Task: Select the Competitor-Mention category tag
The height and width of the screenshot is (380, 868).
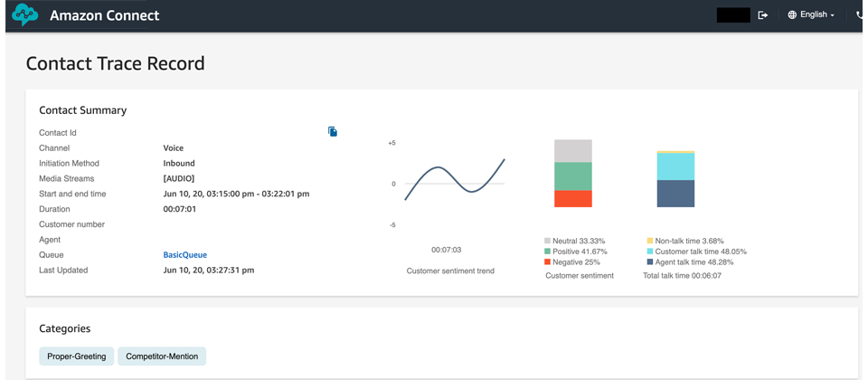Action: [x=162, y=356]
